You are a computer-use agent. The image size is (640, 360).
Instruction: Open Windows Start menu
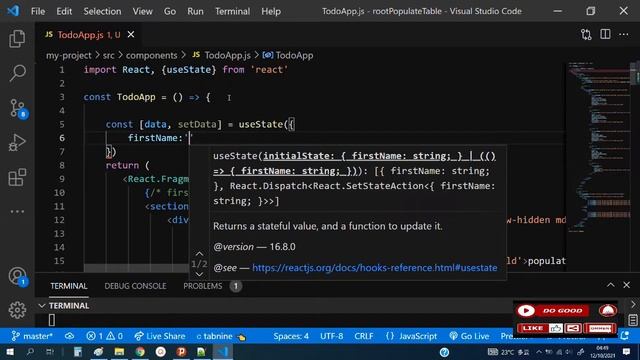point(9,351)
